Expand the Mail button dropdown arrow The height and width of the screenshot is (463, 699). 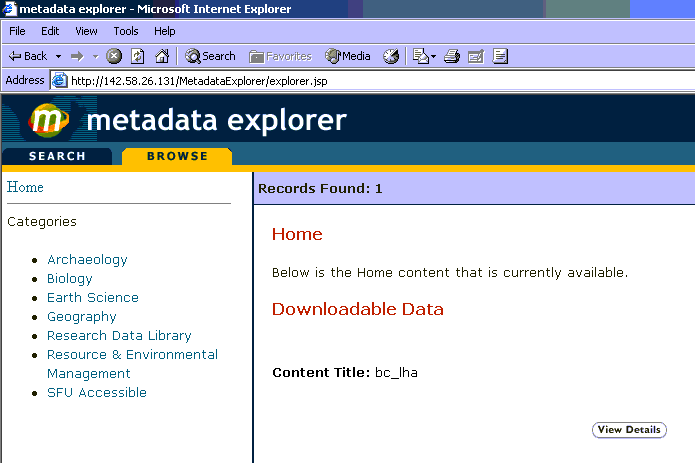tap(434, 56)
